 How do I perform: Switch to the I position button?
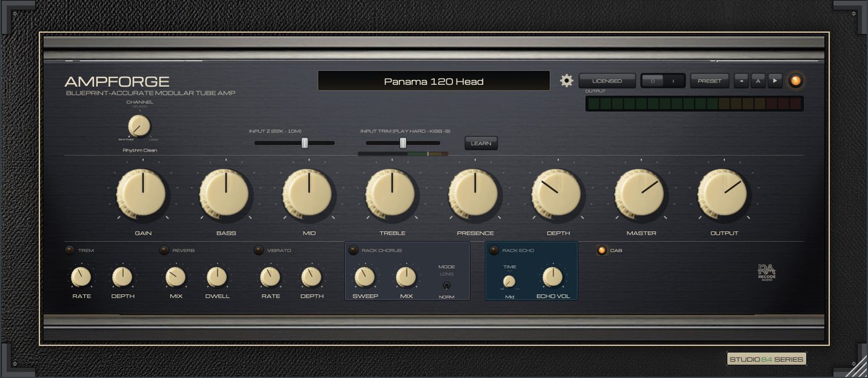(x=674, y=81)
